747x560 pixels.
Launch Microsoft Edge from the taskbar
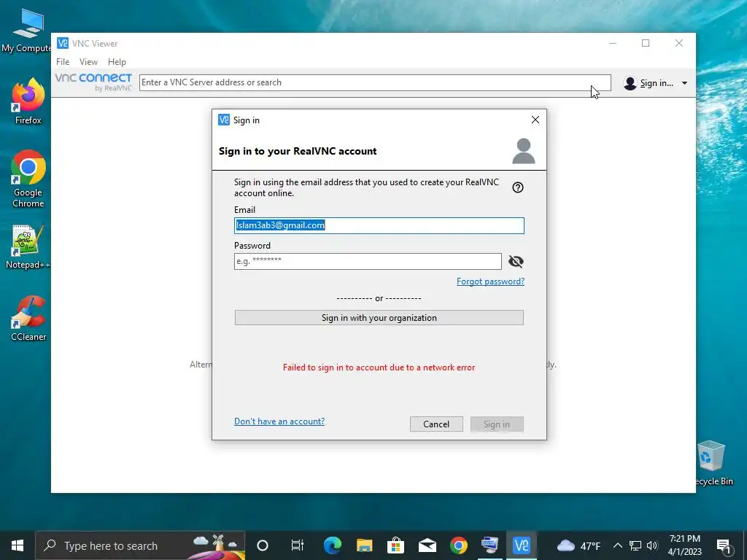[x=333, y=545]
